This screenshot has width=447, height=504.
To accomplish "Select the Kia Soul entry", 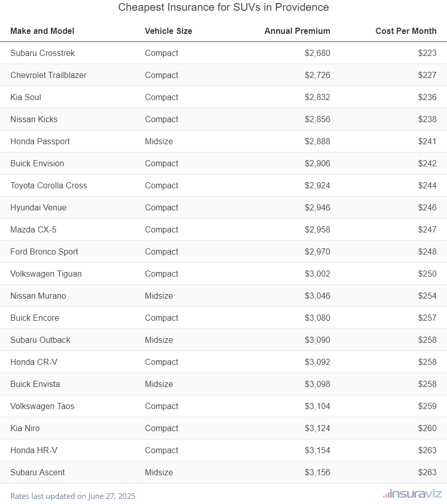I will click(26, 97).
